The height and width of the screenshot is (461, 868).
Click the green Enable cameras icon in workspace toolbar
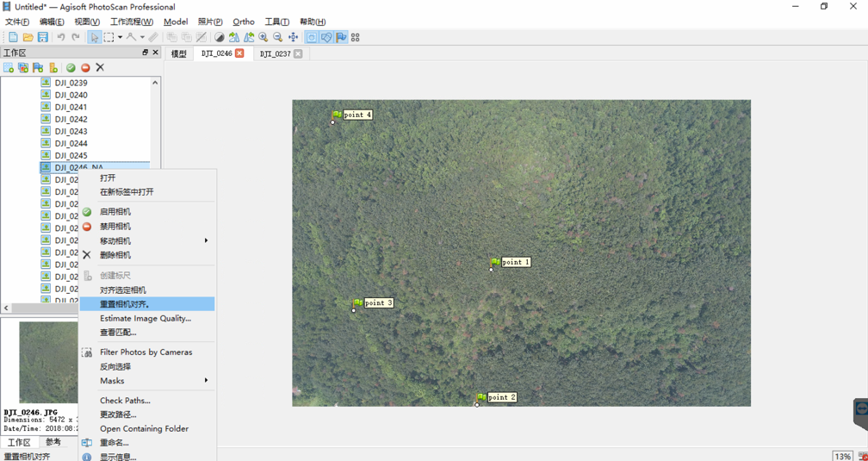click(x=71, y=67)
